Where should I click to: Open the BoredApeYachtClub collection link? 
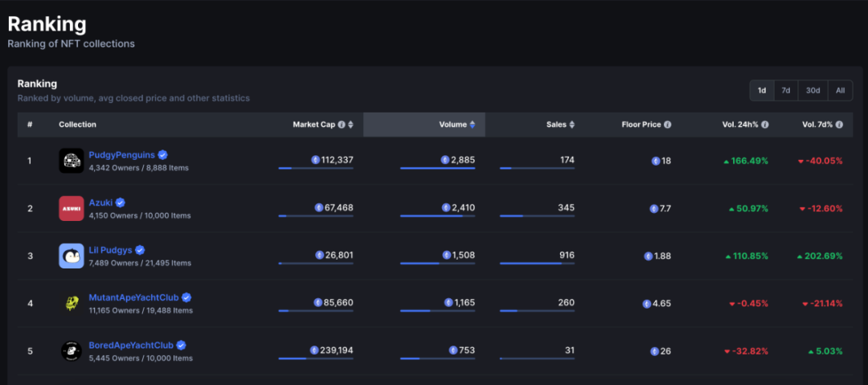tap(131, 345)
